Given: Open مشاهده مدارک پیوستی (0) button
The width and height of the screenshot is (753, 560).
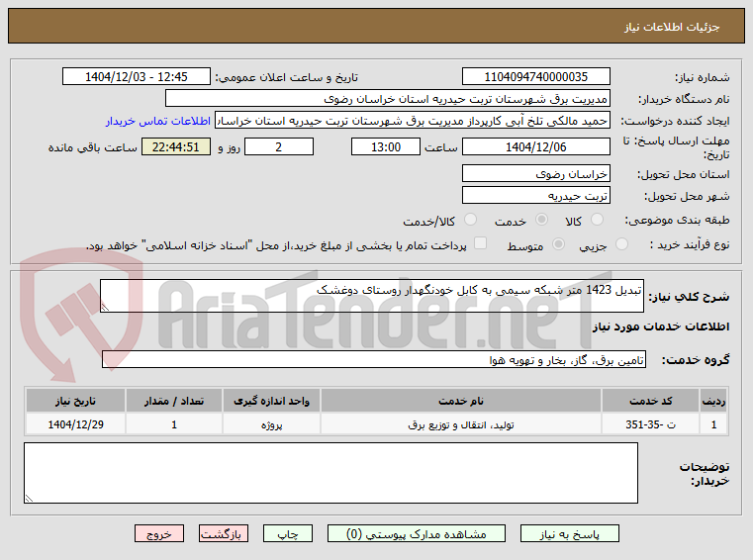Looking at the screenshot, I should tap(417, 533).
